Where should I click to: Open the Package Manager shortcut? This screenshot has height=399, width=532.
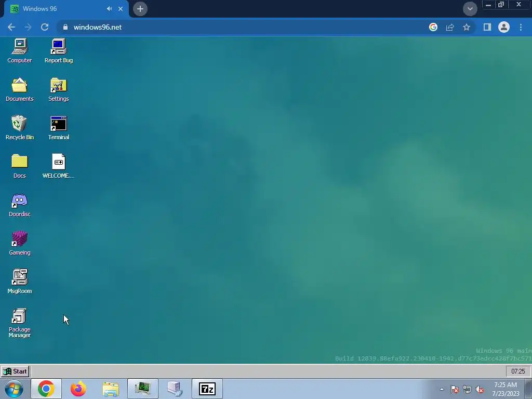(x=20, y=323)
